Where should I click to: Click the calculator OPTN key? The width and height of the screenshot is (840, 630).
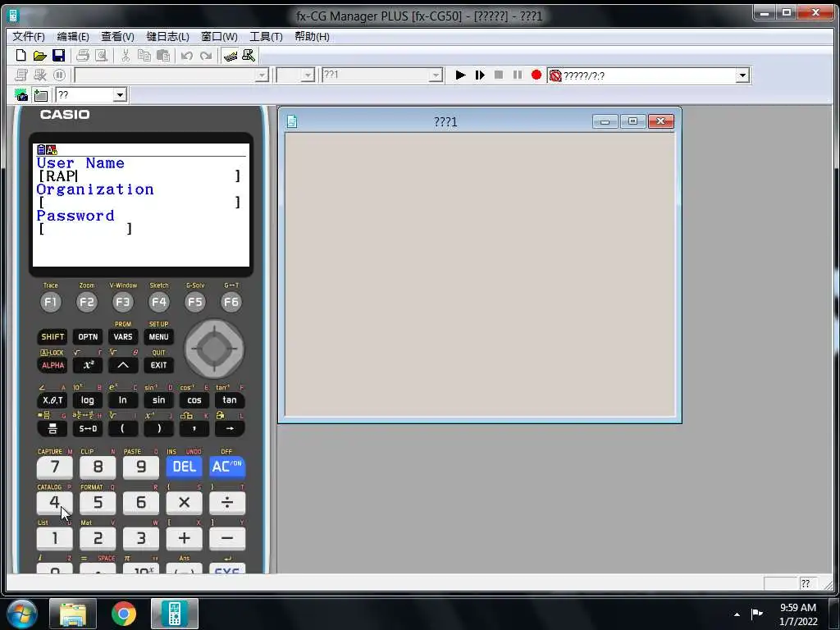click(x=88, y=337)
